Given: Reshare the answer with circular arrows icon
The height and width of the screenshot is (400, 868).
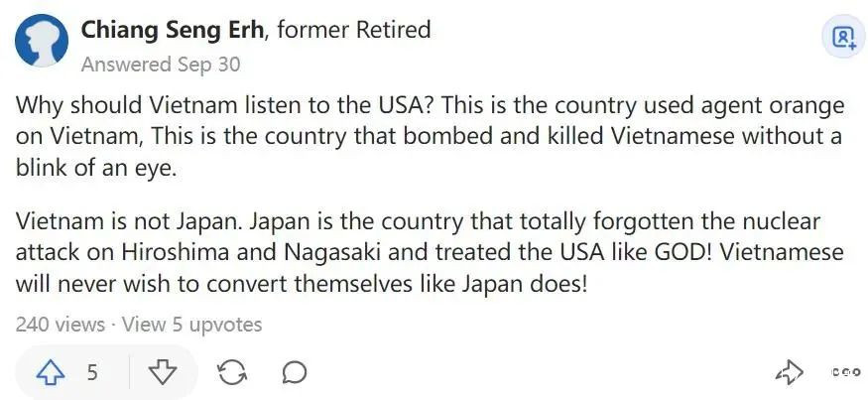Looking at the screenshot, I should coord(231,373).
